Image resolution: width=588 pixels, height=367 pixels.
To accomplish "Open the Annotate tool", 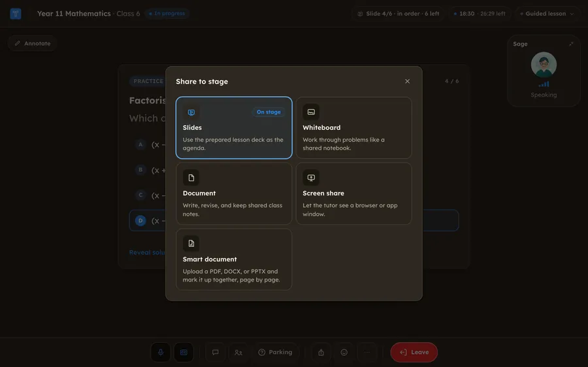I will point(32,44).
